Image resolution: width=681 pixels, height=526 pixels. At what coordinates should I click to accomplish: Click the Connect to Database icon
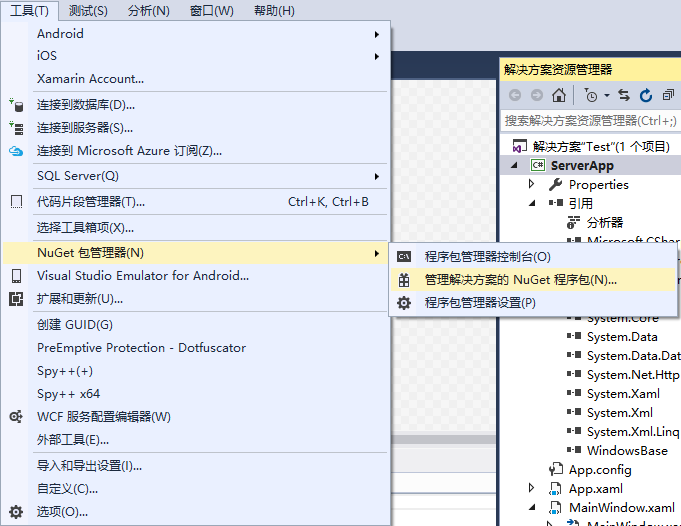pyautogui.click(x=16, y=105)
